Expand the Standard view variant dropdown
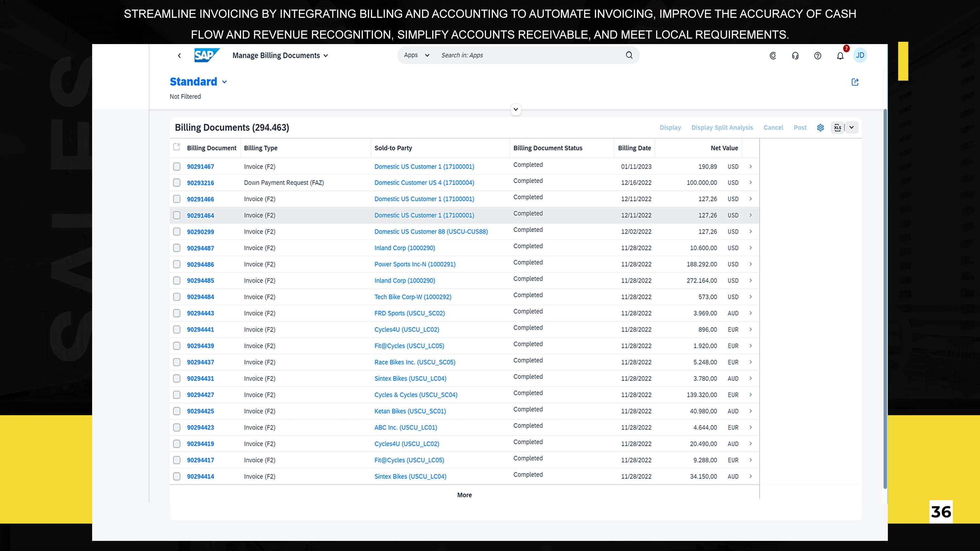Viewport: 980px width, 551px height. pyautogui.click(x=224, y=82)
